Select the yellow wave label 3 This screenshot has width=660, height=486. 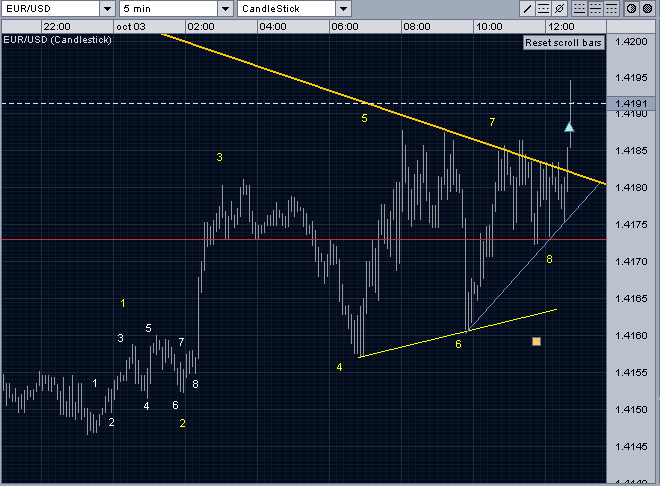pos(219,157)
